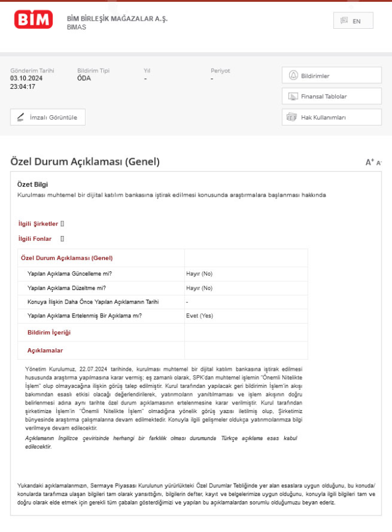Switch language with the EN button
392x532 pixels.
coord(353,21)
